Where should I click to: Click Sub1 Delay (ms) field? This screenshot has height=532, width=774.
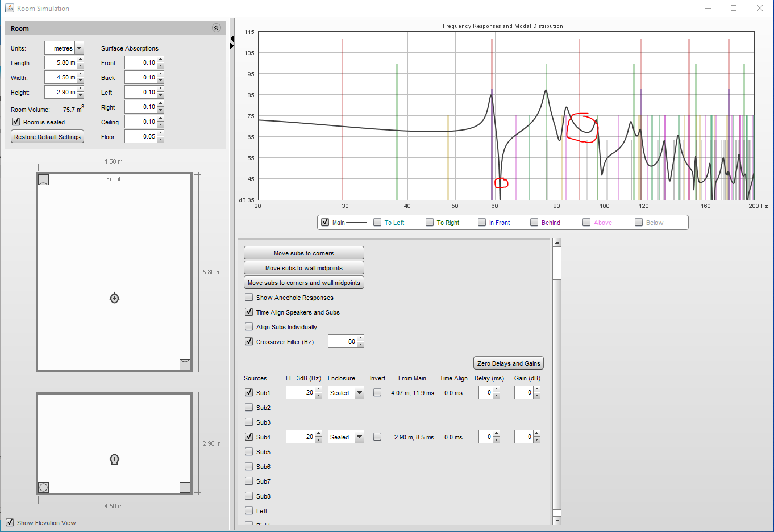coord(486,392)
